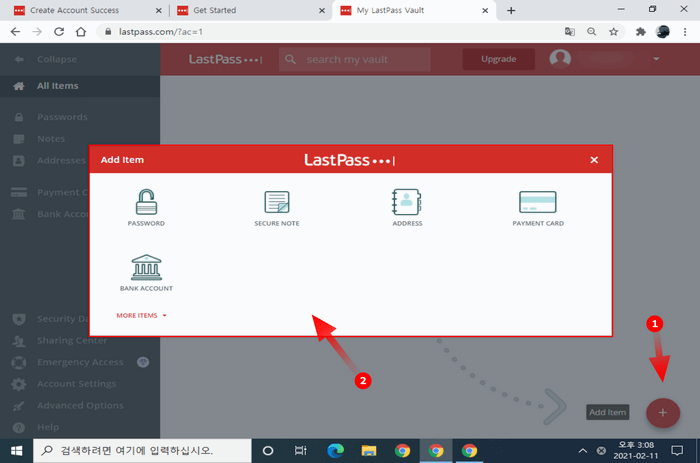
Task: Open Advanced Options in sidebar
Action: pyautogui.click(x=80, y=405)
